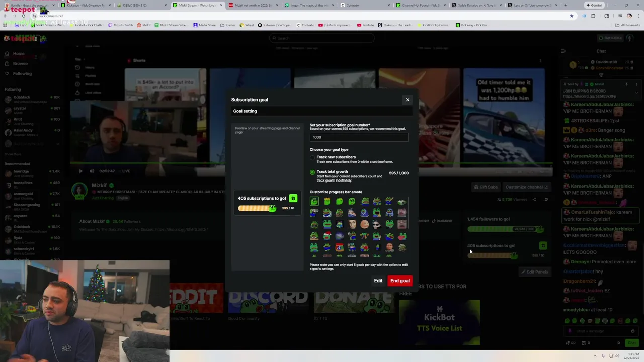Switch to the Kickaway Kick Giveaway browser tab

[x=85, y=5]
